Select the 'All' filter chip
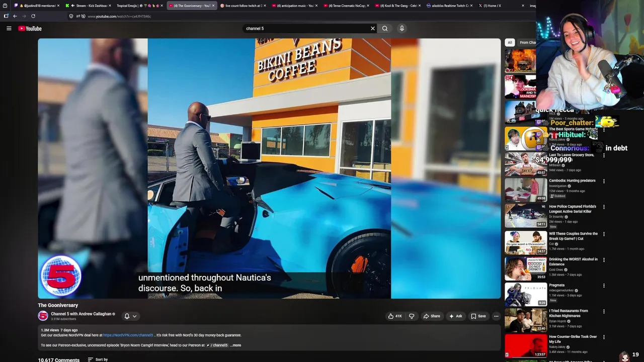 click(510, 43)
